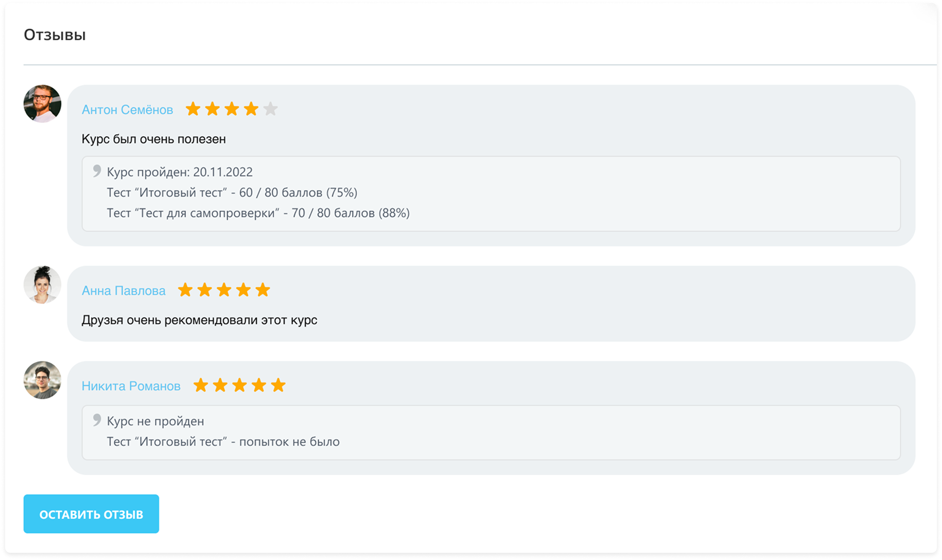
Task: Click Никита Романов's avatar photo
Action: (42, 380)
